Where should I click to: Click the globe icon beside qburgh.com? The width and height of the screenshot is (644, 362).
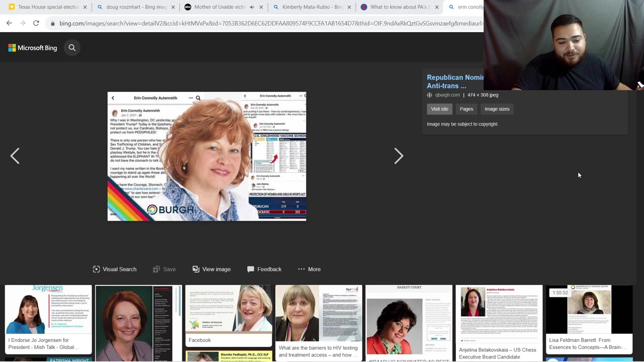click(430, 95)
